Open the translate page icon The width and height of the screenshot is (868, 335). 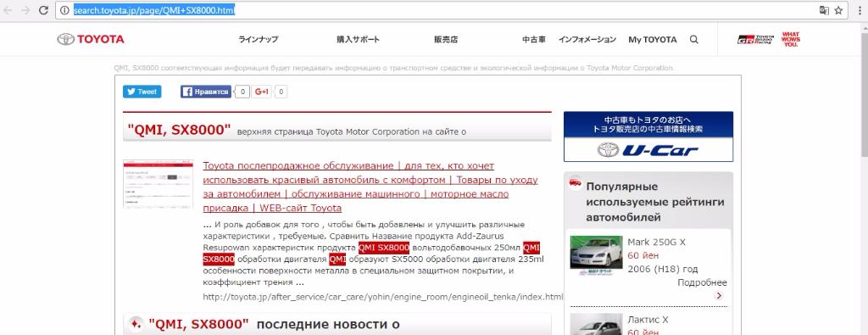click(x=824, y=10)
